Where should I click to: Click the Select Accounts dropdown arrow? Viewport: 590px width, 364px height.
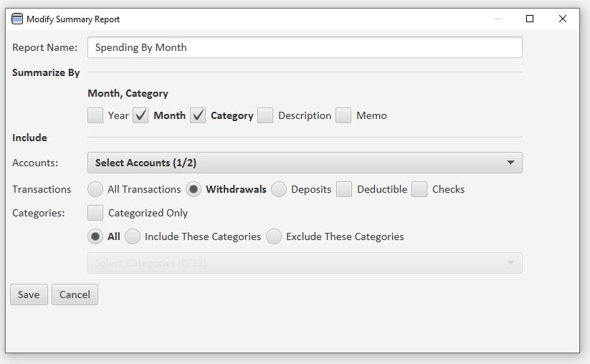[510, 163]
